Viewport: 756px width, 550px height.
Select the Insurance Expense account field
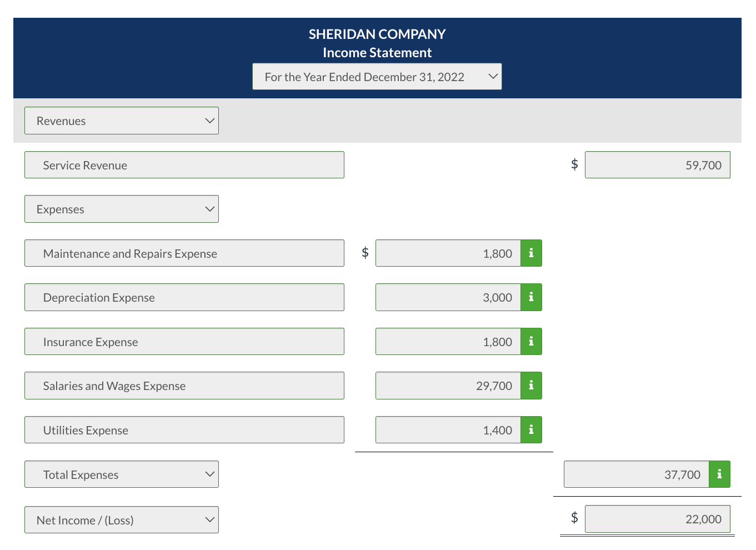pos(184,342)
